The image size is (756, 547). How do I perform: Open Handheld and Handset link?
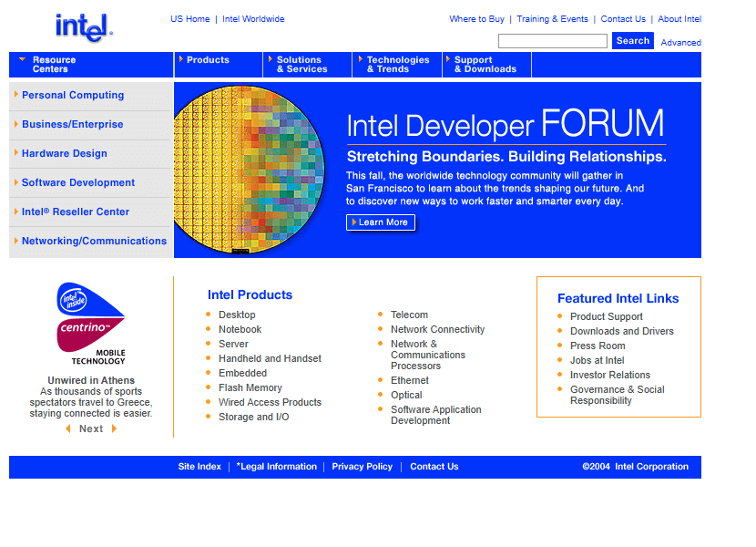tap(270, 358)
